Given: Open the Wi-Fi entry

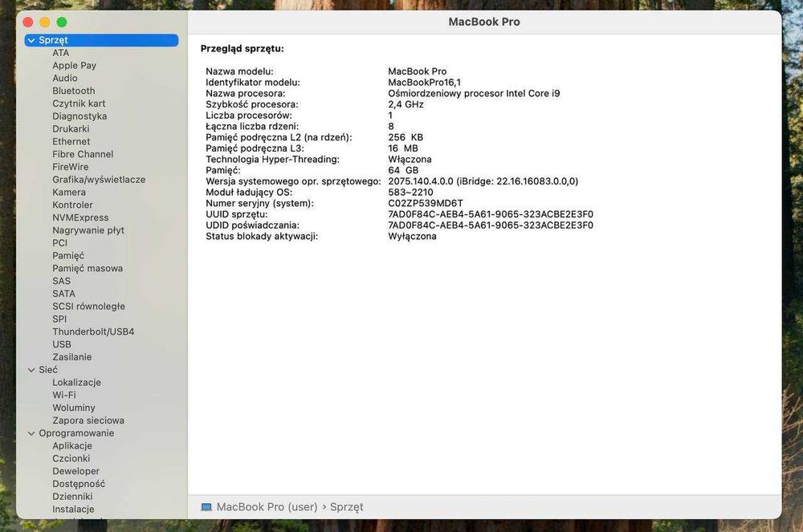Looking at the screenshot, I should tap(64, 395).
